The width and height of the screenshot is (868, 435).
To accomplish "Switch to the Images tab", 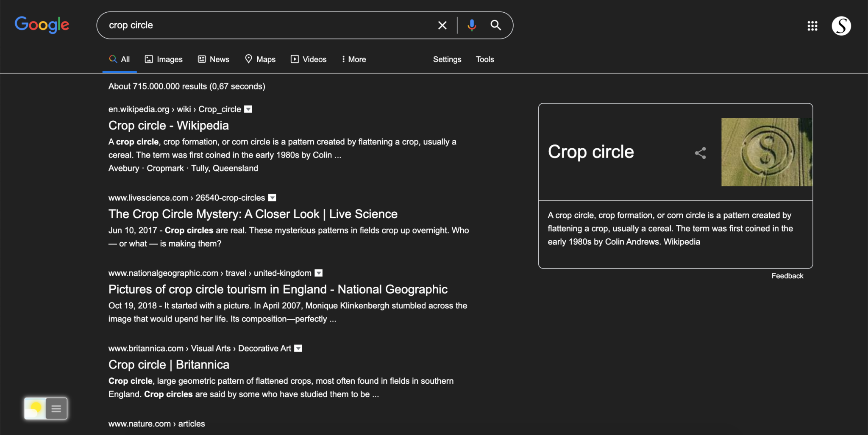I will point(164,59).
